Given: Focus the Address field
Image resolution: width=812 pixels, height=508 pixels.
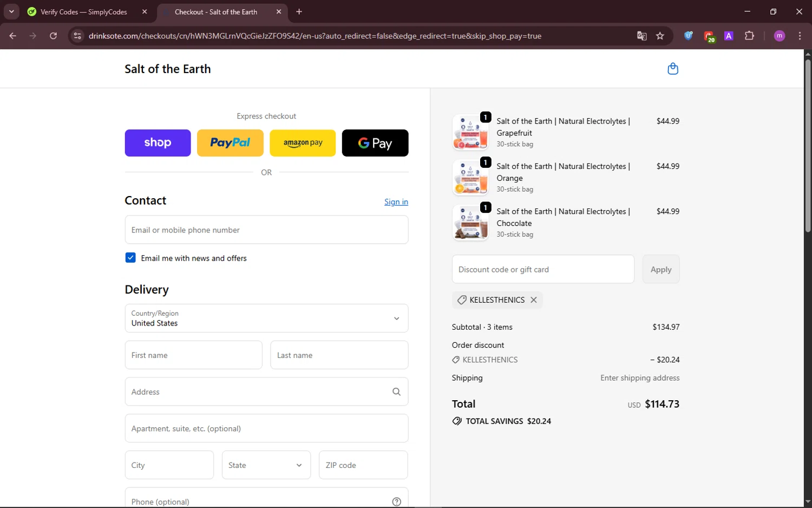Looking at the screenshot, I should tap(266, 392).
